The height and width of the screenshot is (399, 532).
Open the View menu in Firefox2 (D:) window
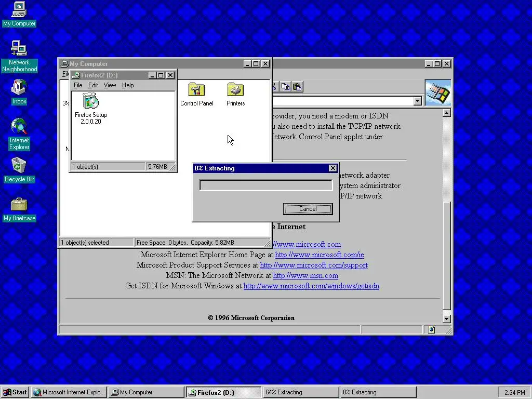(x=110, y=85)
